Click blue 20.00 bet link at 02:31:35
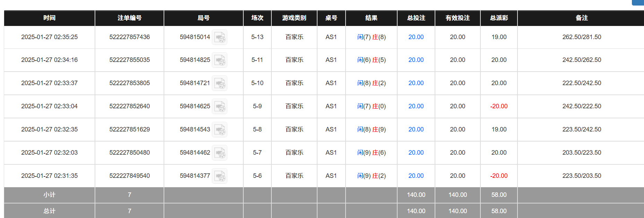This screenshot has height=218, width=644. click(416, 176)
